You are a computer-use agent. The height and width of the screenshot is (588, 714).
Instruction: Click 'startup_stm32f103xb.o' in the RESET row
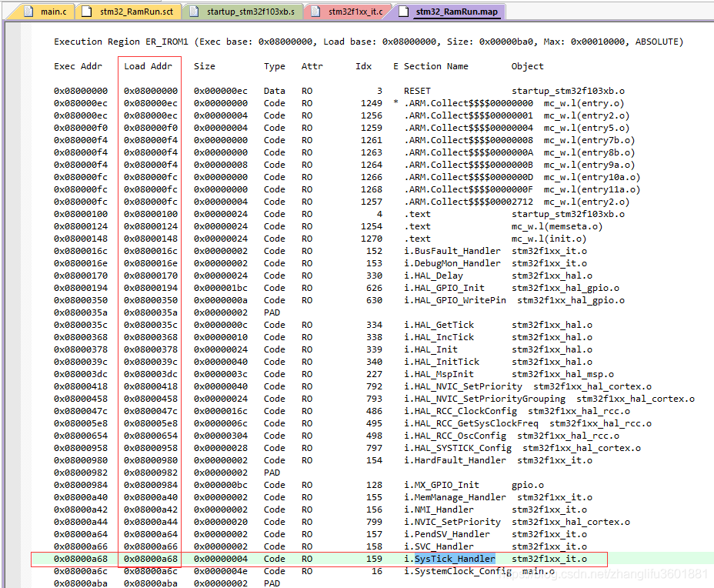pyautogui.click(x=568, y=91)
